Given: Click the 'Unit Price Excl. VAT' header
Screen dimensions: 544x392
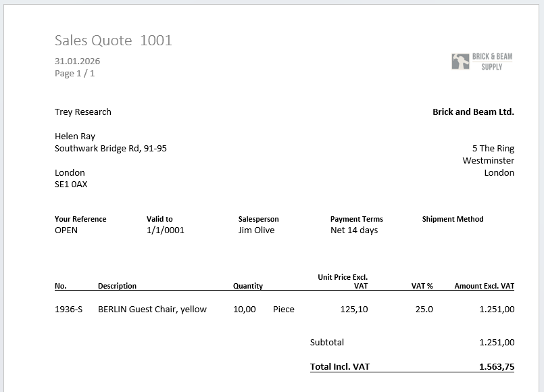Looking at the screenshot, I should point(343,282).
